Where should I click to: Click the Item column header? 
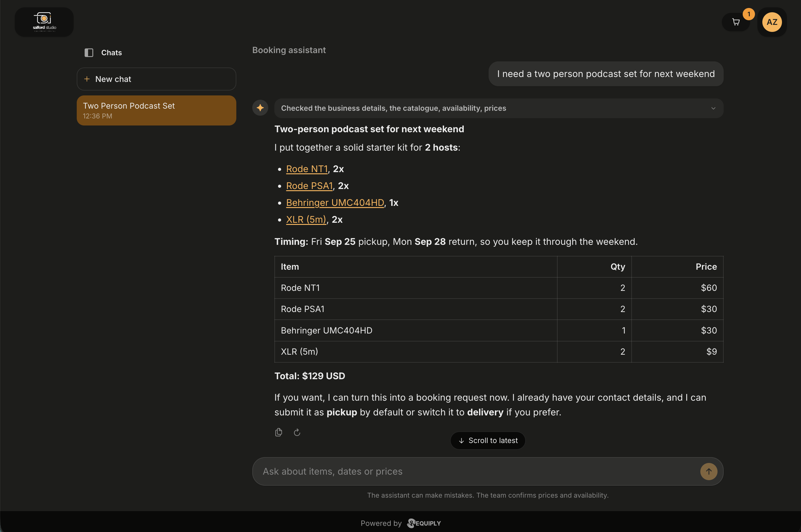click(x=416, y=267)
